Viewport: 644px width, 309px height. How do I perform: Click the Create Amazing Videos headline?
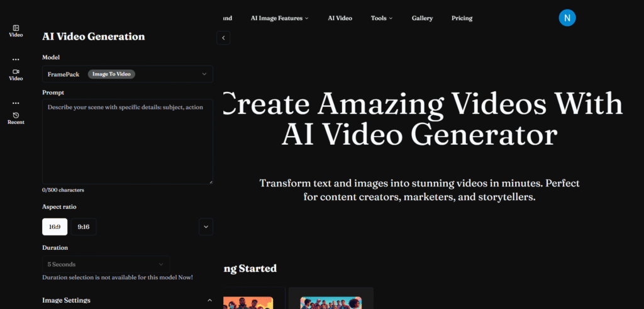coord(423,119)
